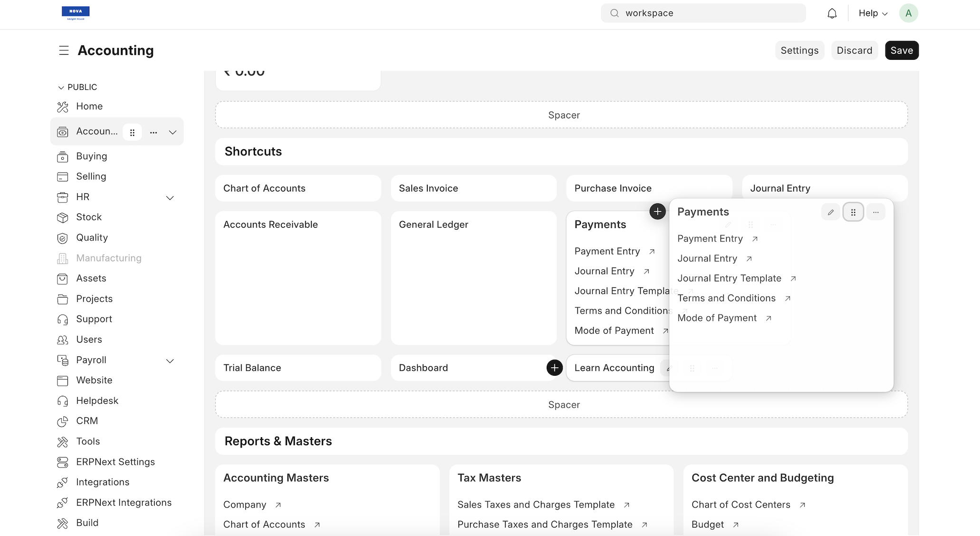Save the workspace changes
Viewport: 980px width, 536px height.
[901, 50]
